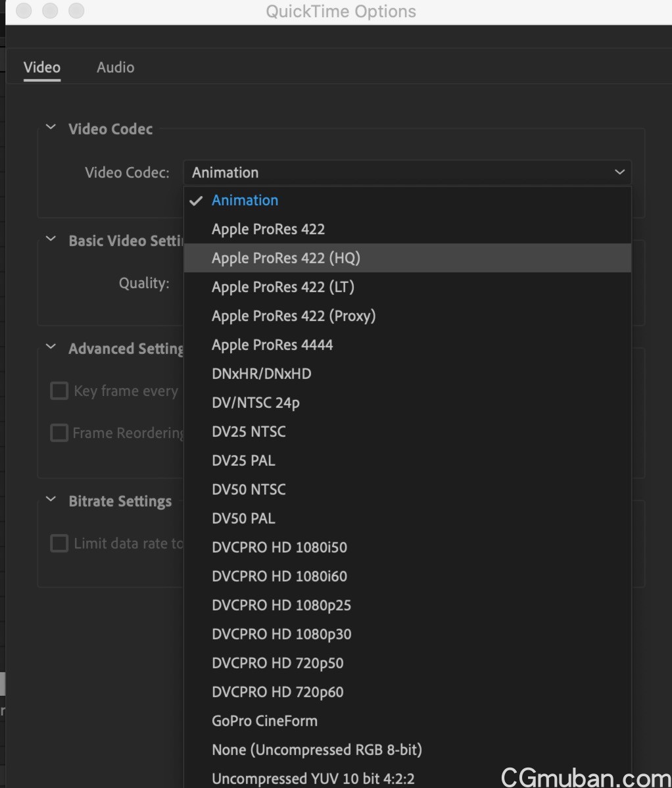Click the Video Codec dropdown arrow

click(x=619, y=172)
